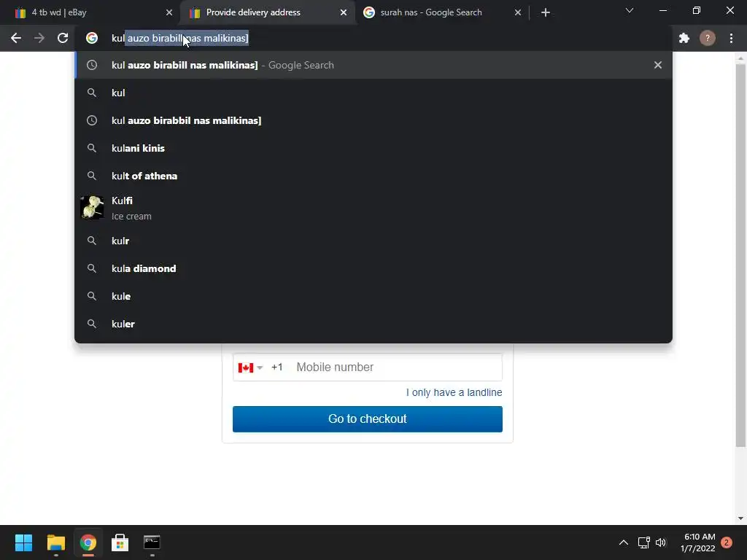Pick the 'kulr' search suggestion

[373, 241]
